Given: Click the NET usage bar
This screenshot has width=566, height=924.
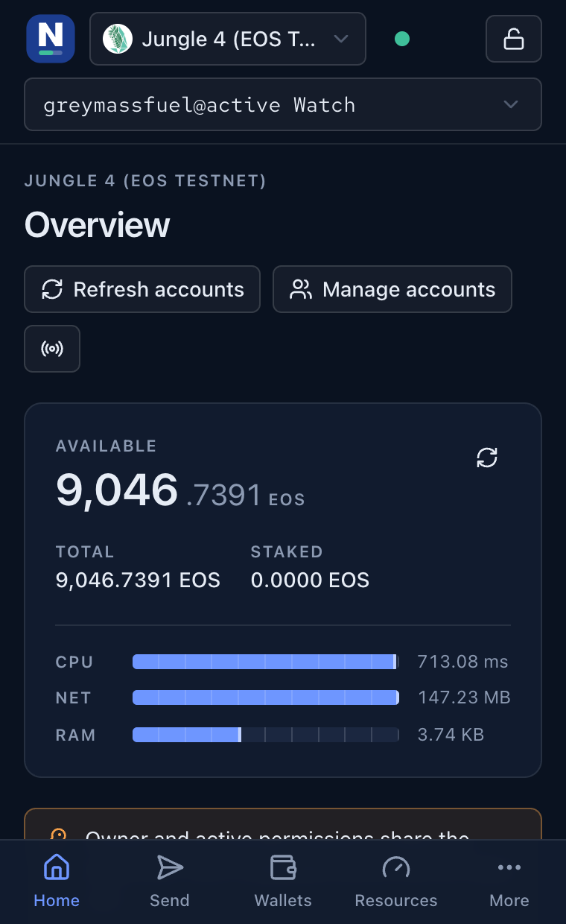Looking at the screenshot, I should [266, 697].
